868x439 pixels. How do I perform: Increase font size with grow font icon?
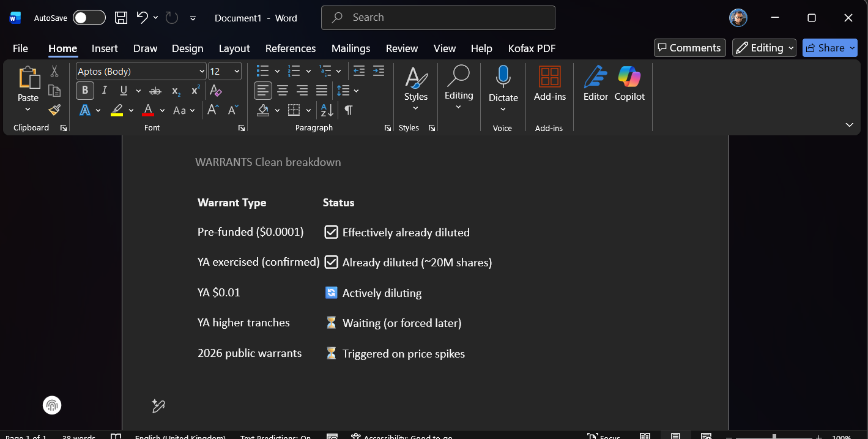pyautogui.click(x=213, y=110)
